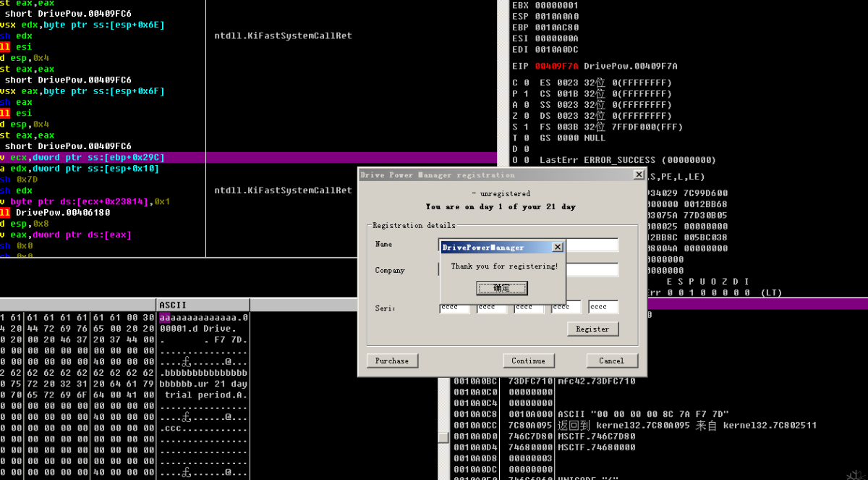Screen dimensions: 868x480
Task: Select the dump row showing 'bbbbbb.ur 21 day'
Action: click(x=124, y=384)
